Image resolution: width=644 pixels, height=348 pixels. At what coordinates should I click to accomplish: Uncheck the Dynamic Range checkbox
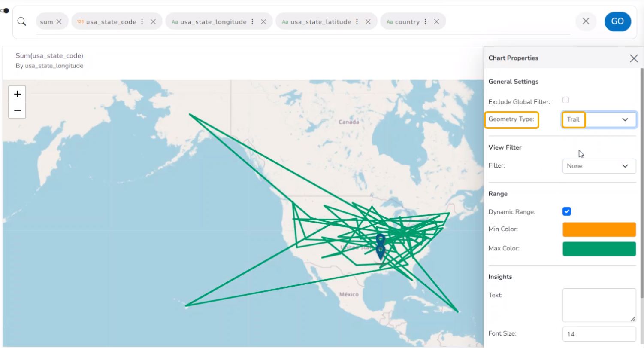567,211
